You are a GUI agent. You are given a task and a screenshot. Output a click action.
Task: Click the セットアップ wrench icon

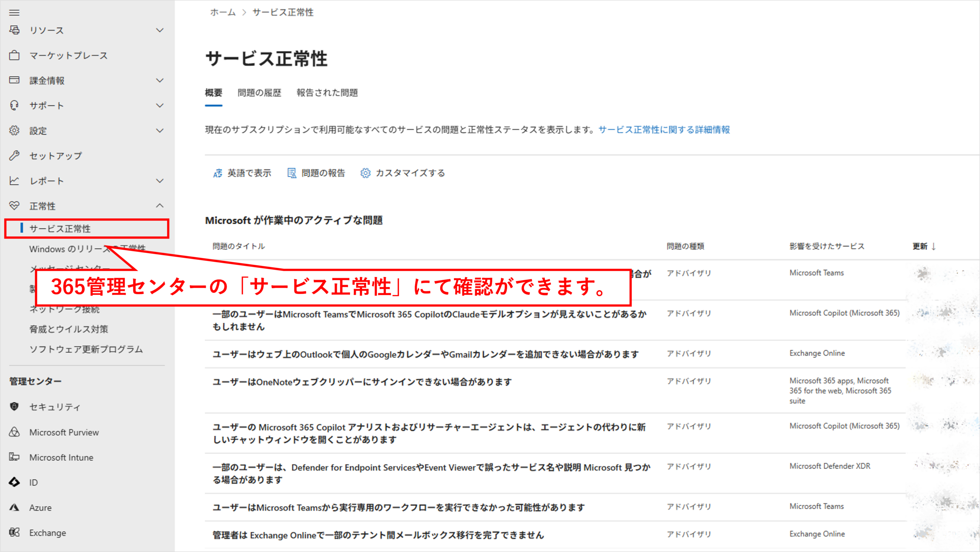pos(15,156)
